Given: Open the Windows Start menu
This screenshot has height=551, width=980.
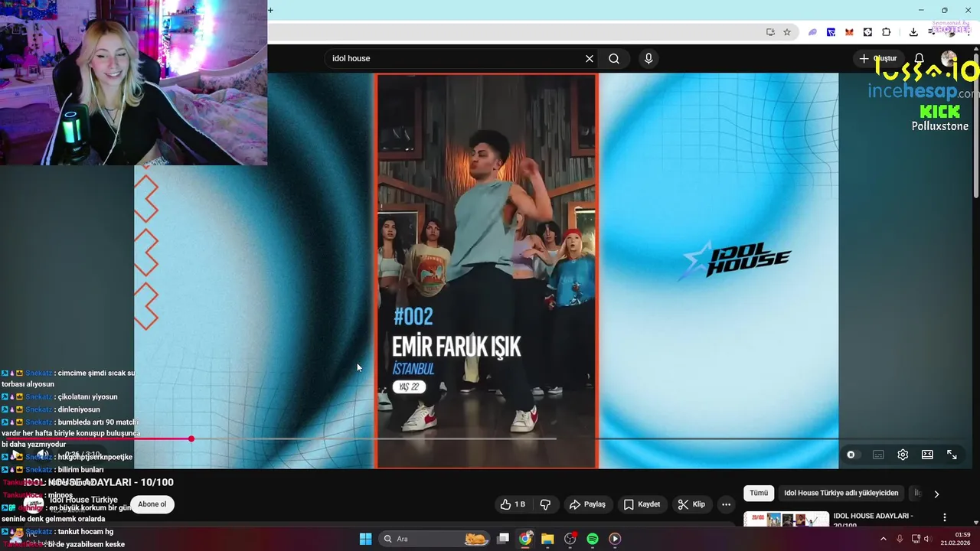Looking at the screenshot, I should click(365, 539).
